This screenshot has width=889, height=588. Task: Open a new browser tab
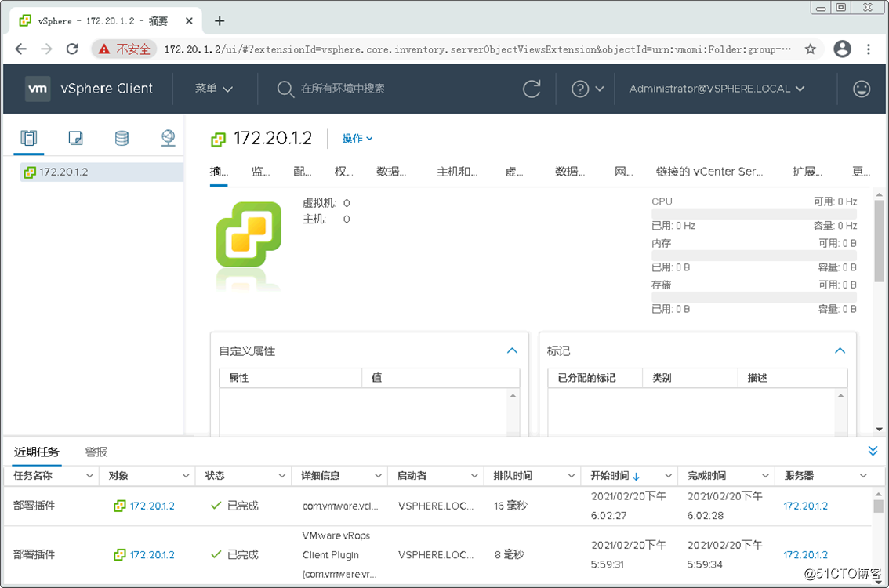(220, 21)
